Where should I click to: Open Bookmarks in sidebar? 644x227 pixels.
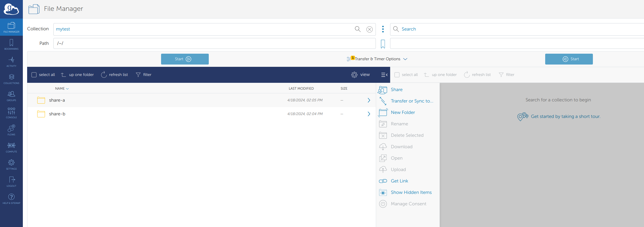11,44
